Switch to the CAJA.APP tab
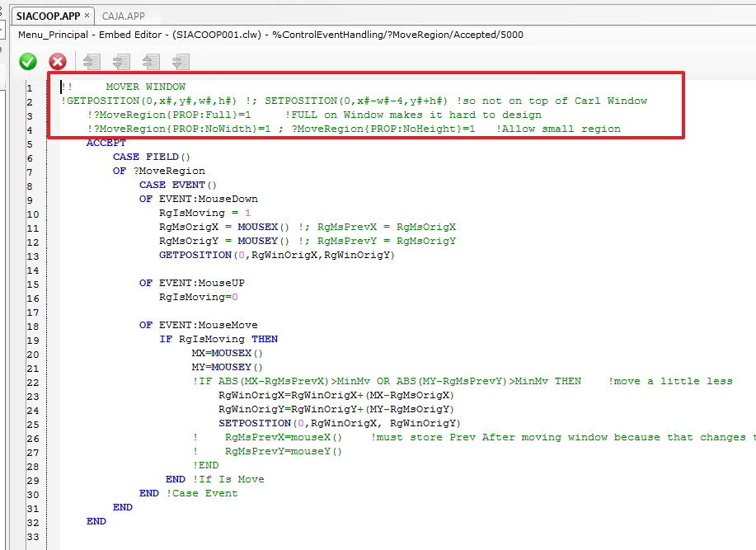The height and width of the screenshot is (550, 756). (123, 16)
